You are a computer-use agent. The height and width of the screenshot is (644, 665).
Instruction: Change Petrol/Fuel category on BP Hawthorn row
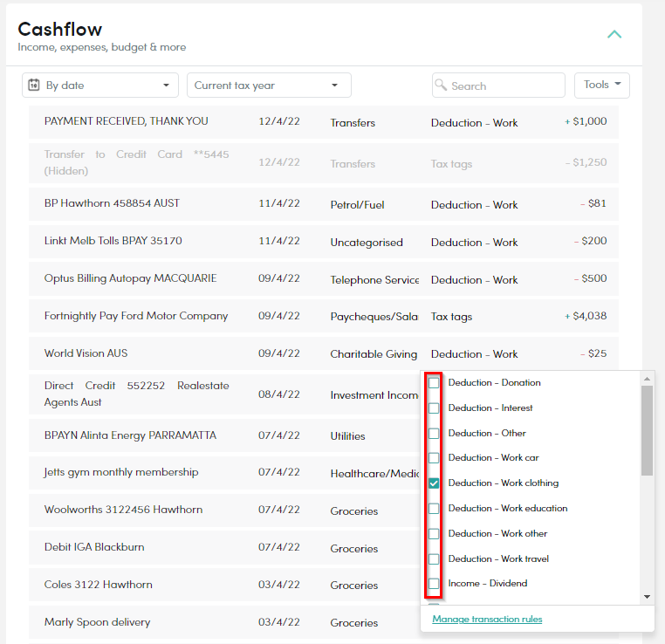[x=357, y=205]
